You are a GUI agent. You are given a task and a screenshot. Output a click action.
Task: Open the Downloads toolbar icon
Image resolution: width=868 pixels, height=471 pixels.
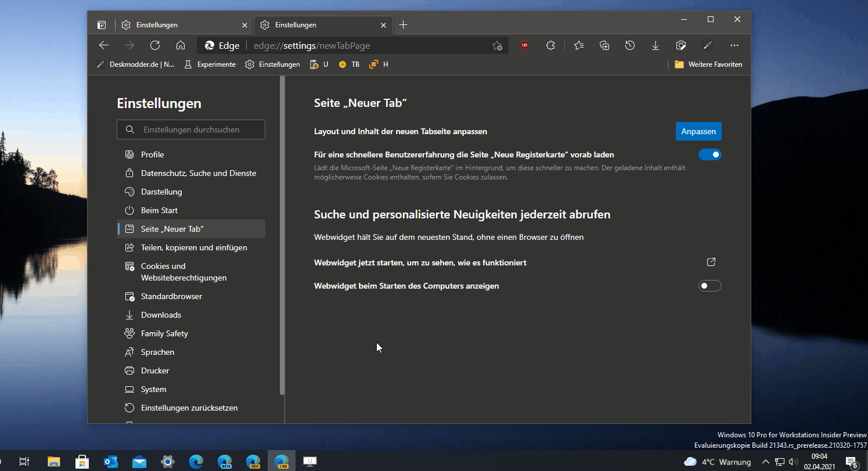coord(655,45)
